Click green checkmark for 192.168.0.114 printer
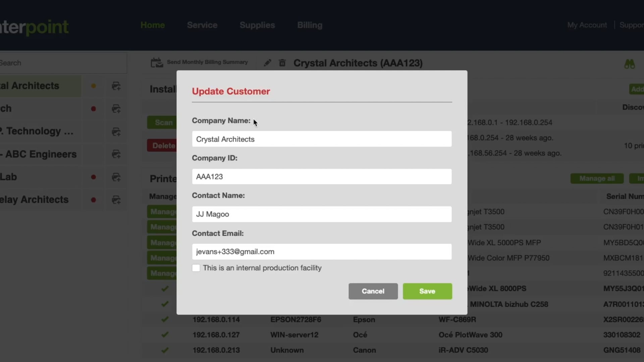The image size is (644, 362). 165,319
